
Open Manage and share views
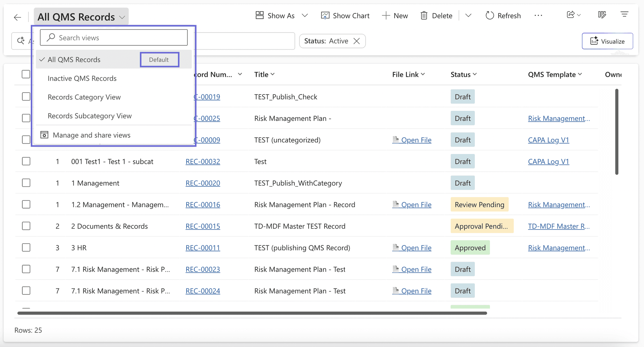pos(114,135)
